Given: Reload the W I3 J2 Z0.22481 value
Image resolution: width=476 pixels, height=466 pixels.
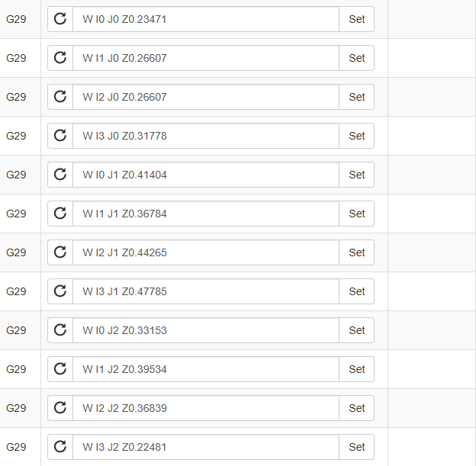Looking at the screenshot, I should tap(60, 447).
